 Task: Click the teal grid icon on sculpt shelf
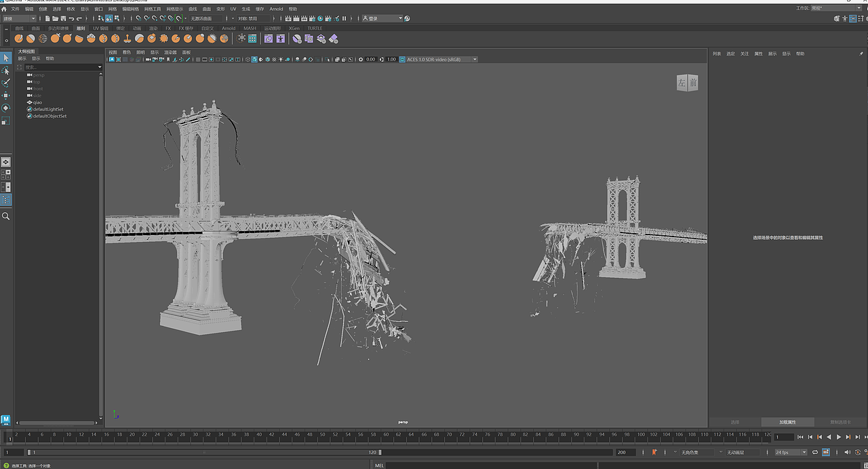click(x=252, y=39)
